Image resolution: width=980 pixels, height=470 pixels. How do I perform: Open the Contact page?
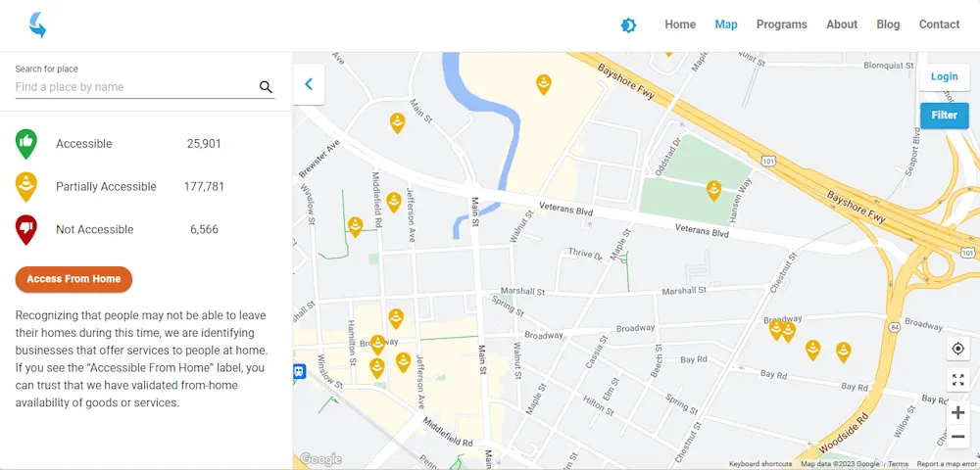pyautogui.click(x=939, y=24)
